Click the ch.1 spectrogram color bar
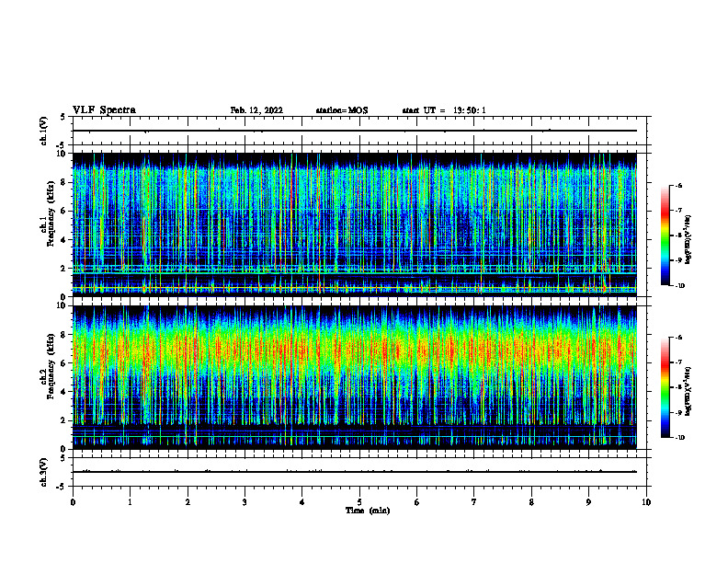The height and width of the screenshot is (563, 728). pyautogui.click(x=665, y=236)
